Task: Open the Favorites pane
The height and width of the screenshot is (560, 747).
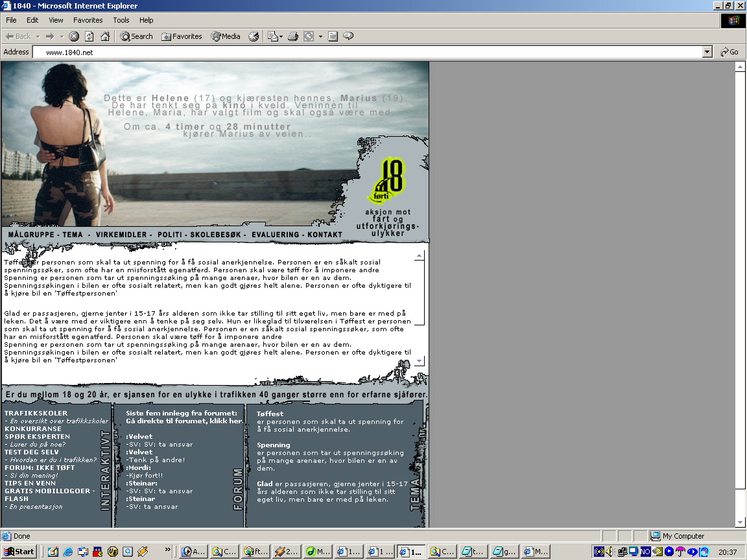Action: click(x=182, y=36)
